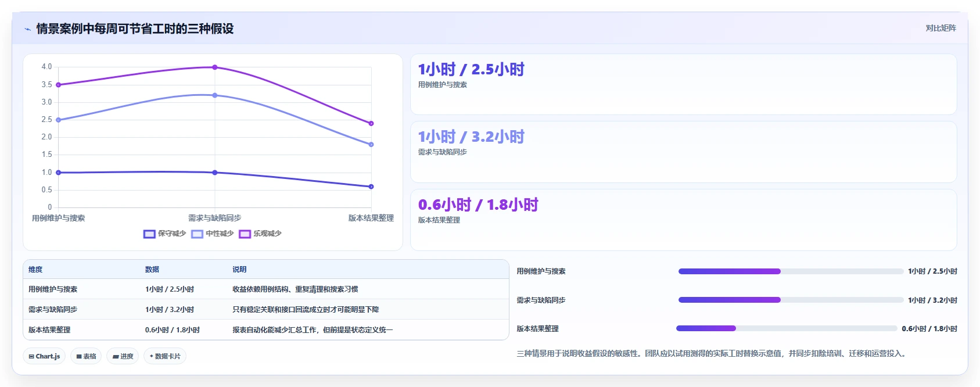
Task: Click the header icon beside the title
Action: tap(27, 29)
